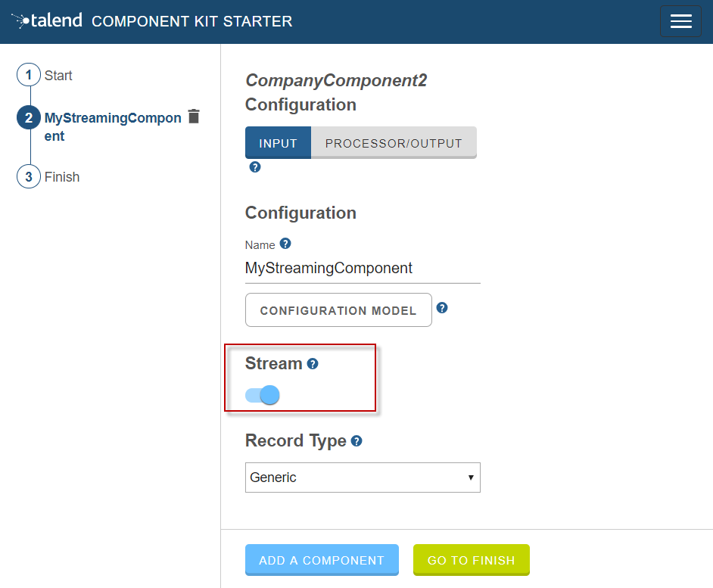The height and width of the screenshot is (588, 713).
Task: Select the MyStreamingComponent step in sidebar
Action: pos(113,126)
